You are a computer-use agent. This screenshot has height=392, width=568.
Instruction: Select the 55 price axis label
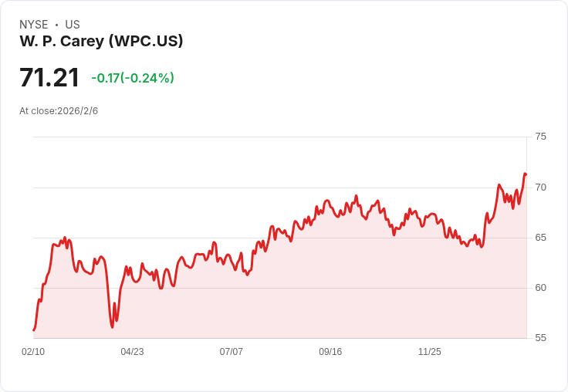(540, 338)
